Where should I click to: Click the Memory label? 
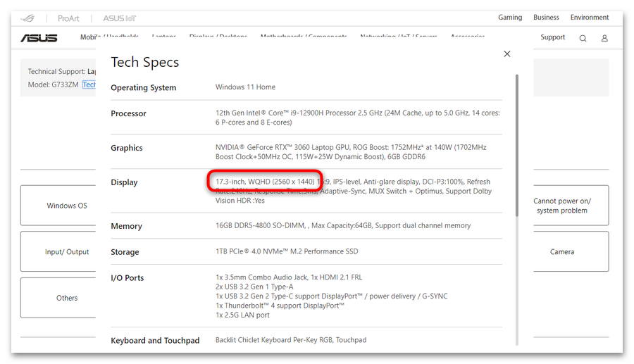(126, 226)
